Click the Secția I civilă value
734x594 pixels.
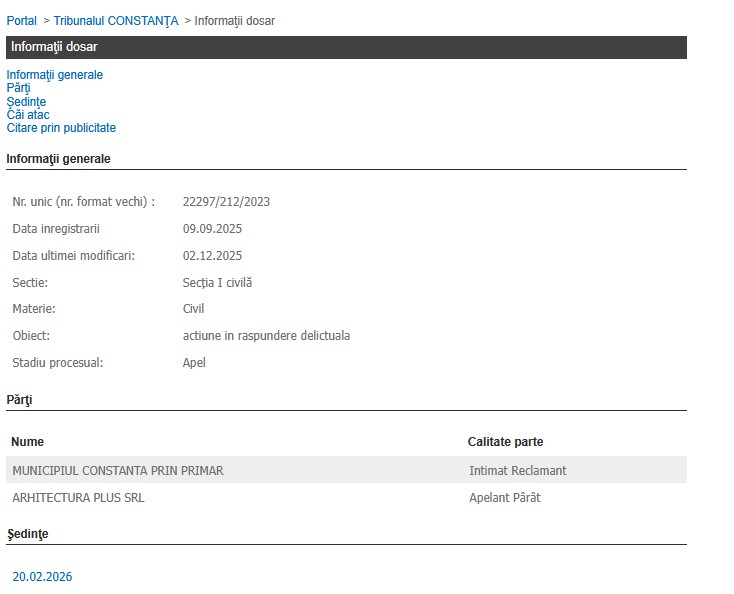click(x=217, y=283)
